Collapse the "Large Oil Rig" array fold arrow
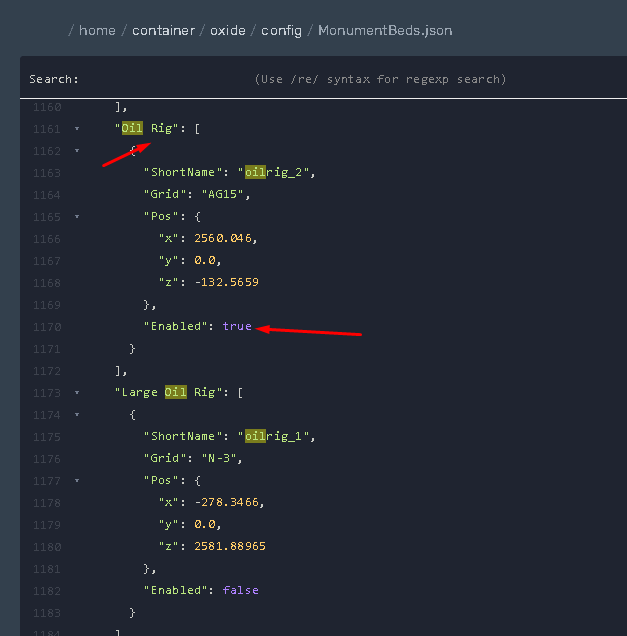The width and height of the screenshot is (627, 636). 77,393
